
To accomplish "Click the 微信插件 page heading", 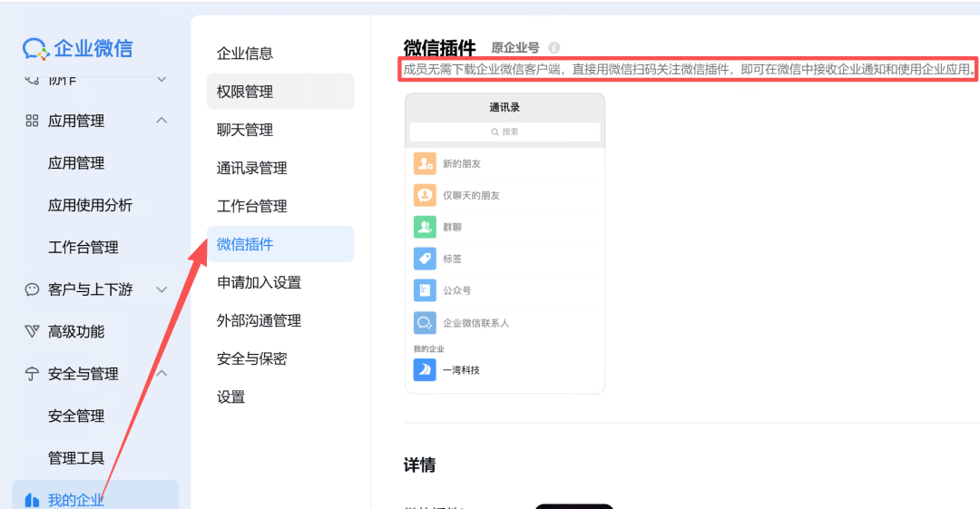I will click(x=439, y=47).
